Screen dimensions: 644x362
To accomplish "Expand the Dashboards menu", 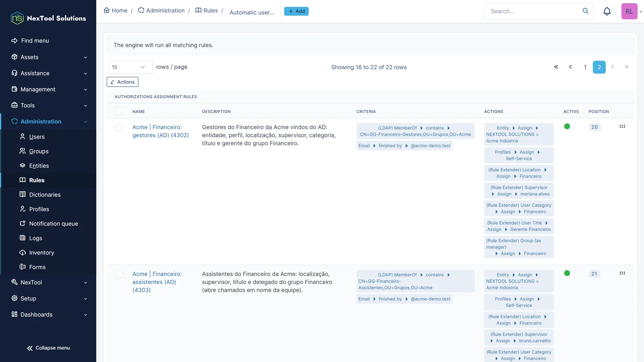I will 48,315.
